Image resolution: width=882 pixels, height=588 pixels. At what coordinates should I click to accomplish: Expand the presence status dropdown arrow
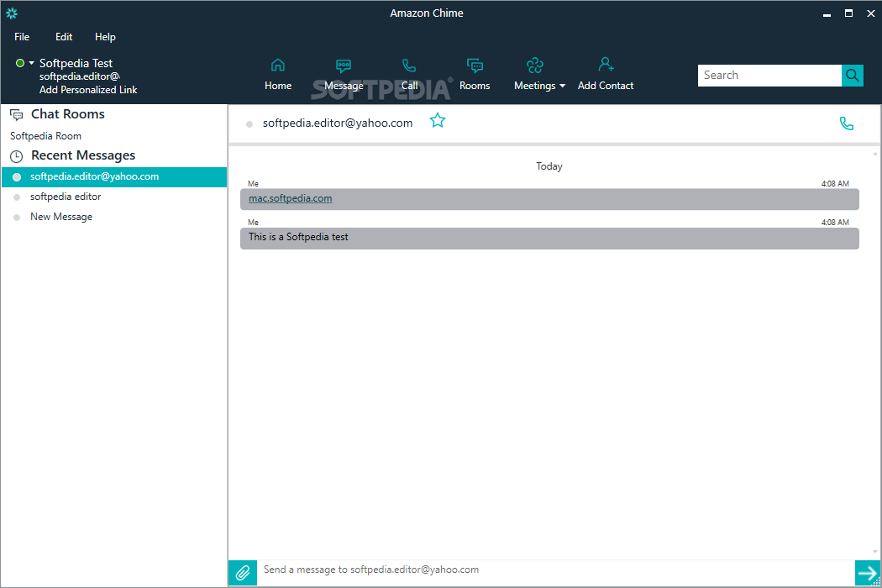click(x=32, y=63)
